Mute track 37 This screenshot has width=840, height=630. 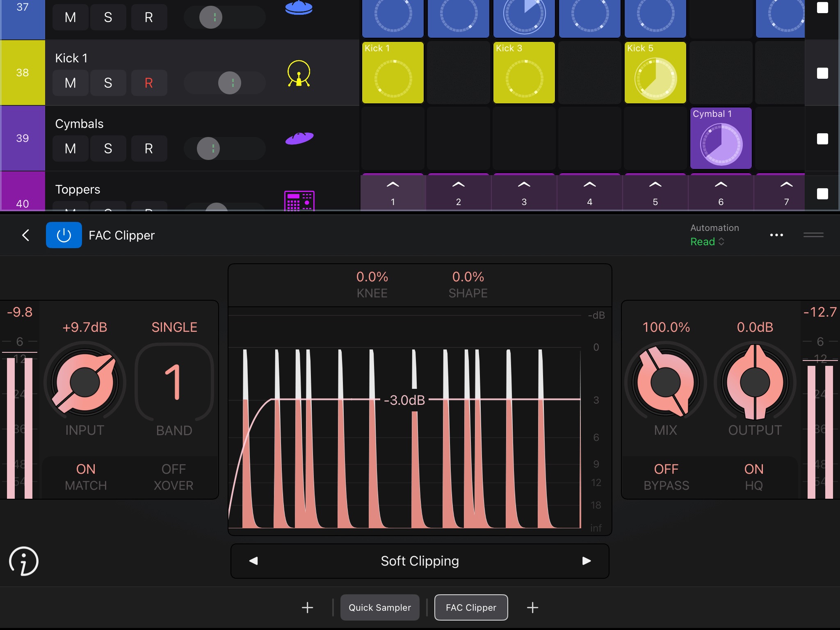71,17
